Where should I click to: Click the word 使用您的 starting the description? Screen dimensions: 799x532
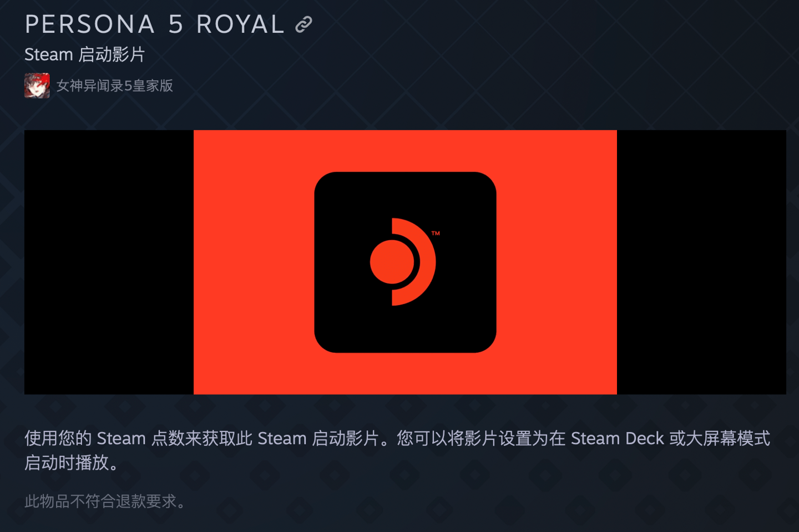[58, 438]
